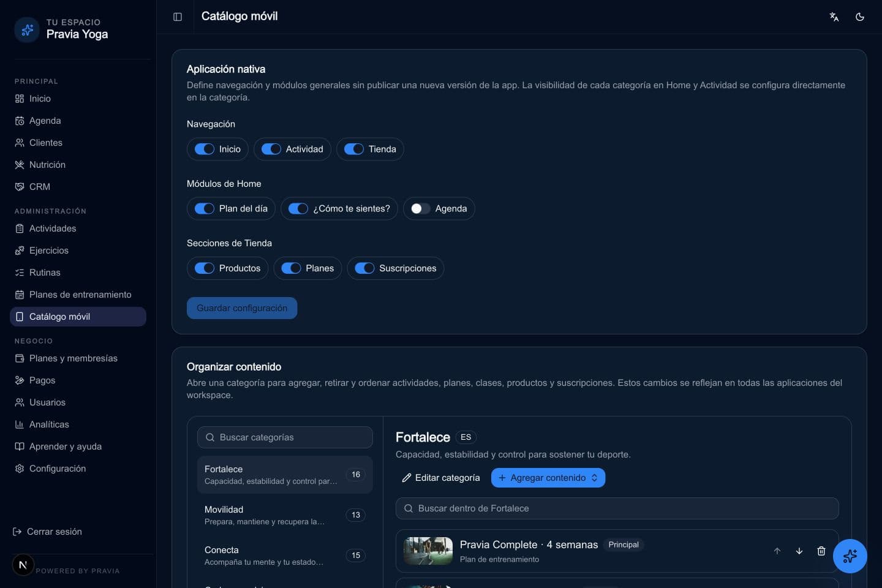
Task: Click Editar categoría button
Action: coord(441,478)
